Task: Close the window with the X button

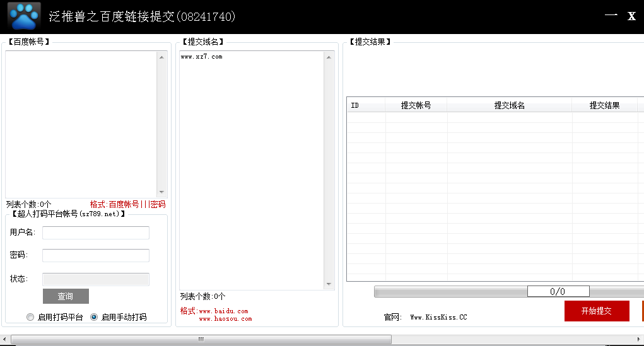Action: point(631,16)
